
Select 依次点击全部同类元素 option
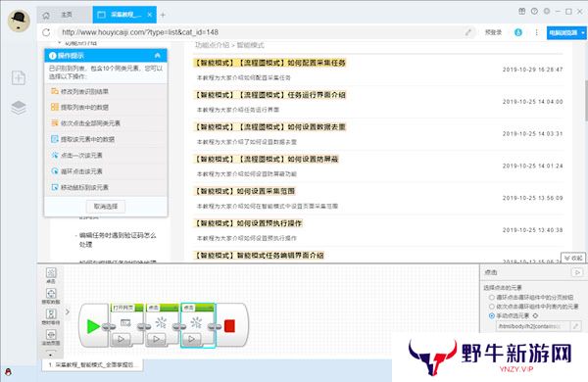click(x=106, y=123)
